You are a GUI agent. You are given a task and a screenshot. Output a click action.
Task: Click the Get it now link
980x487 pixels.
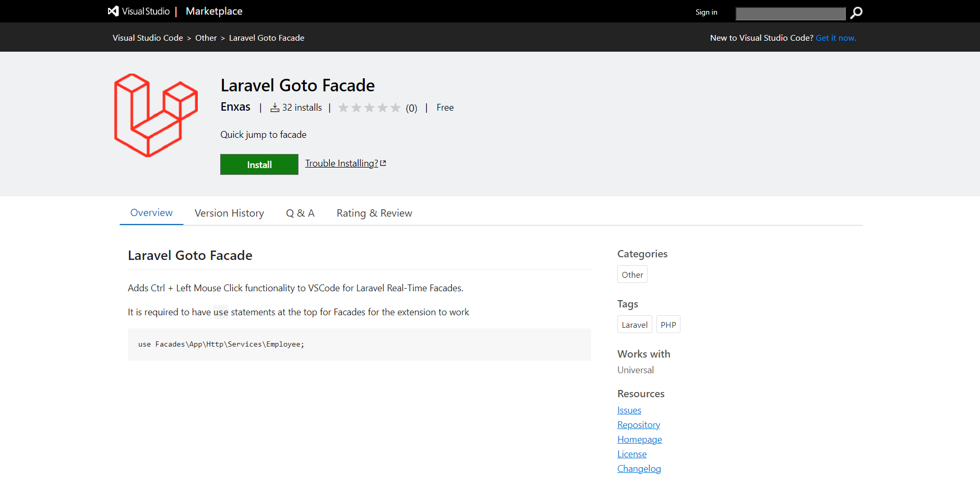coord(835,38)
